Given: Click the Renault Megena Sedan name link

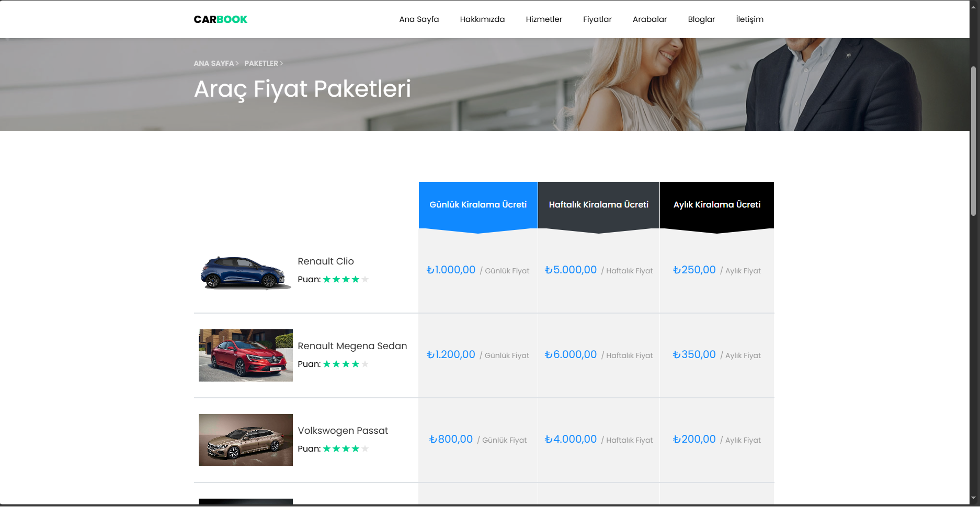Looking at the screenshot, I should point(352,345).
